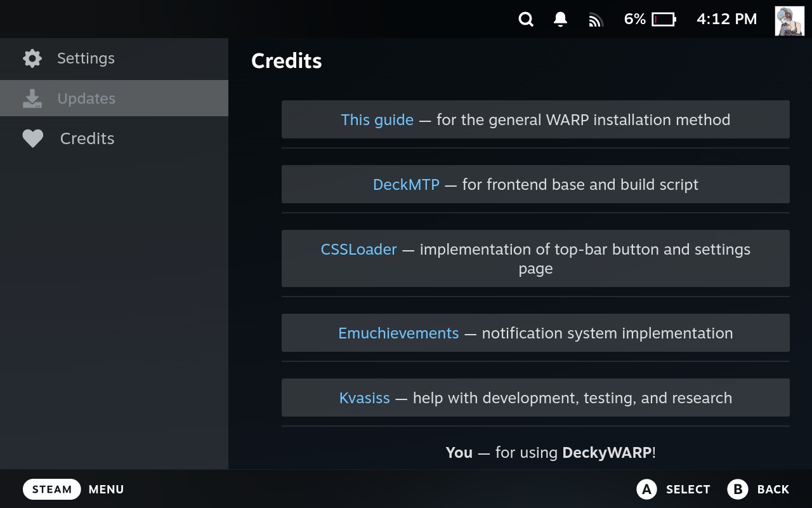
Task: Click "for the general WARP installation method" text
Action: tap(583, 120)
